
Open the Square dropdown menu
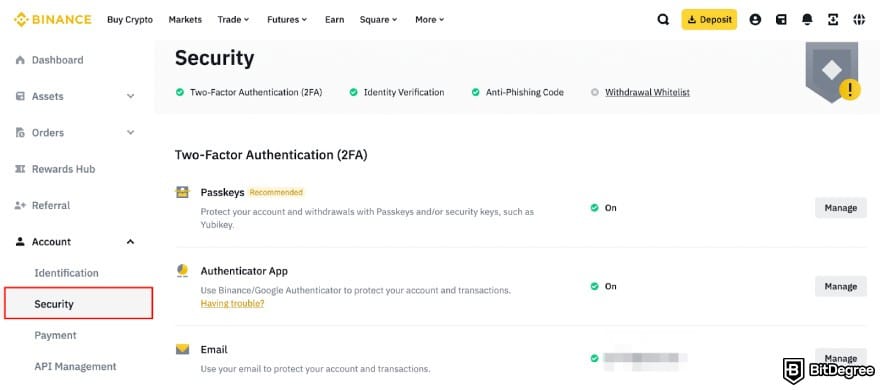(x=379, y=20)
